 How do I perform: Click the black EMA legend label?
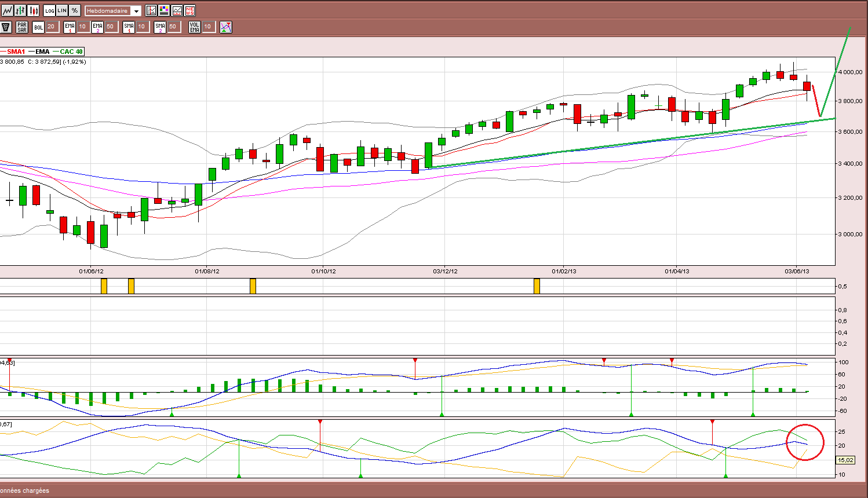(x=42, y=52)
